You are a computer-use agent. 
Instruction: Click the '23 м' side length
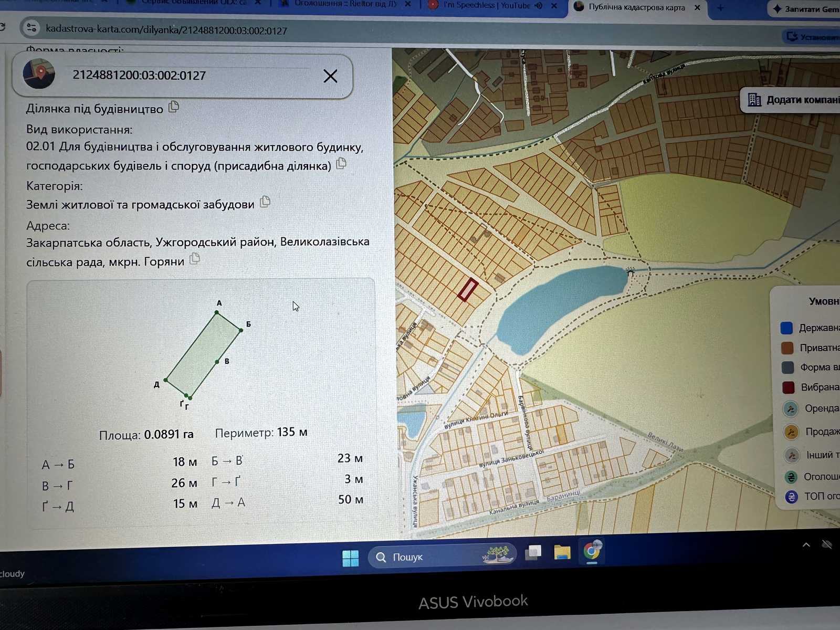click(x=350, y=458)
